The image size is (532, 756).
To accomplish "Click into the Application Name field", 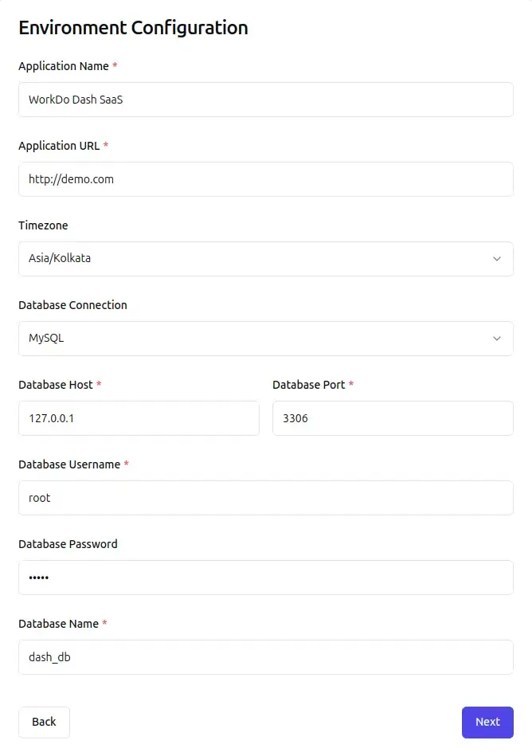I will pyautogui.click(x=266, y=100).
